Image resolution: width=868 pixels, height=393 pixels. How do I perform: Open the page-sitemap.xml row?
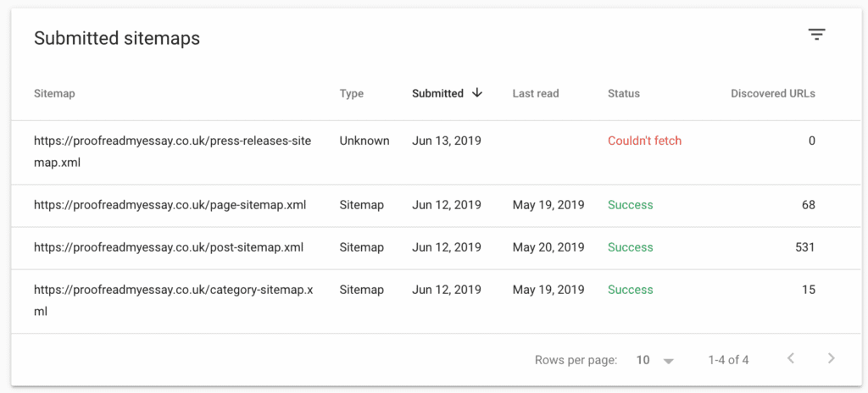click(x=170, y=205)
